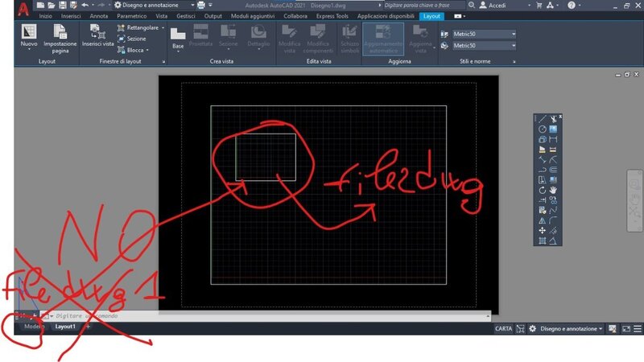Switch to the Layout1 tab

tap(65, 327)
